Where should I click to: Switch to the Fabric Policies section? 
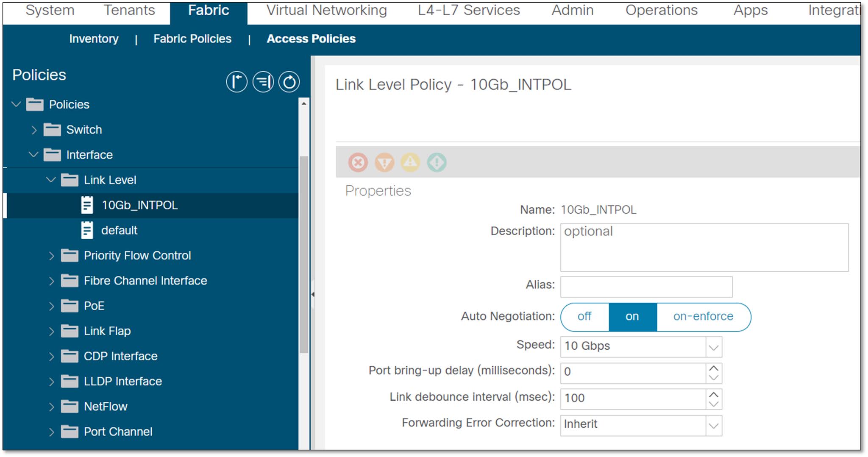coord(192,39)
